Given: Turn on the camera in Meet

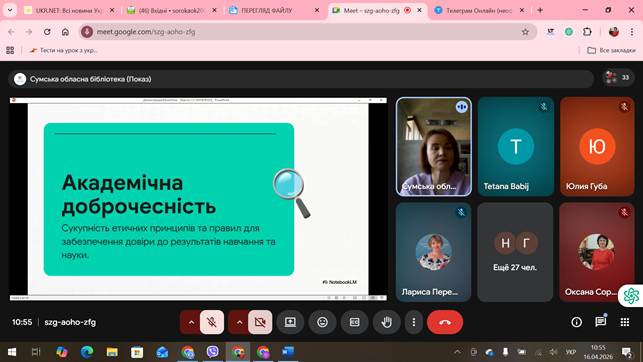Looking at the screenshot, I should (260, 322).
